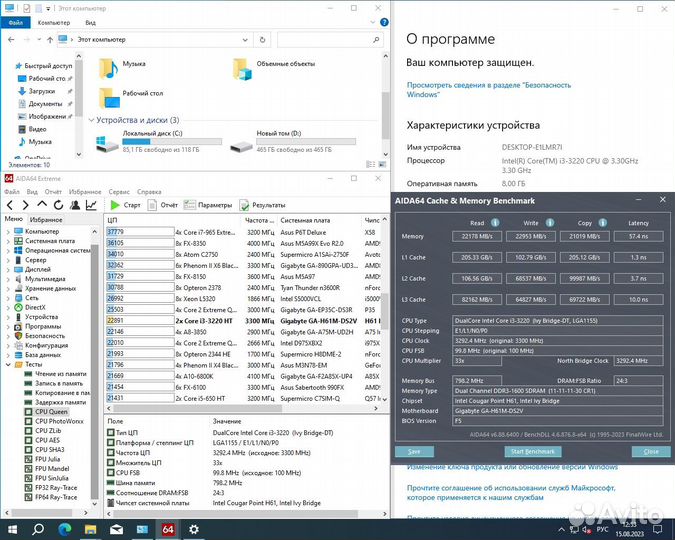Image resolution: width=675 pixels, height=540 pixels.
Task: Click Start Benchmark button
Action: pyautogui.click(x=533, y=451)
